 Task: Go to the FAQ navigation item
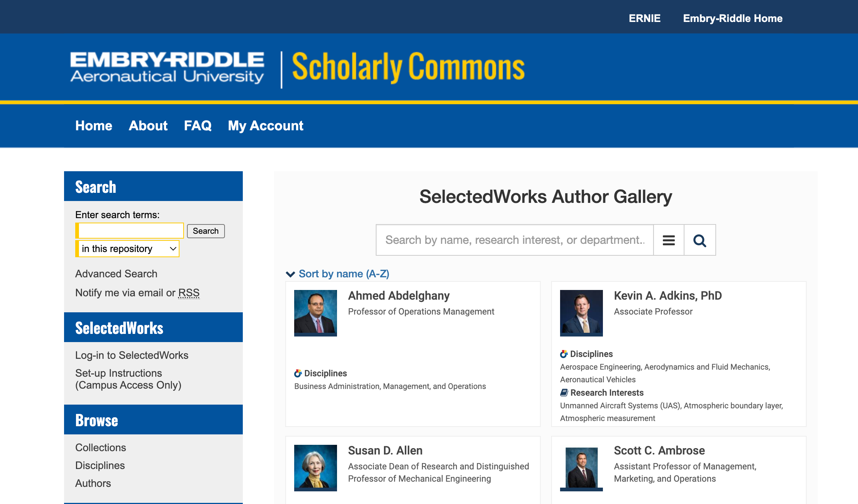198,126
